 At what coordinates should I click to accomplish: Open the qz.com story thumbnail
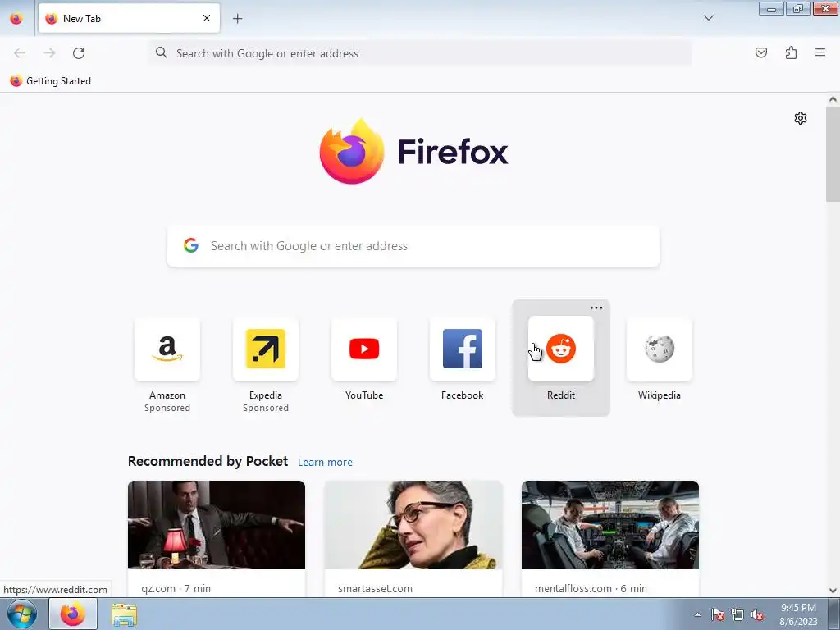(217, 525)
